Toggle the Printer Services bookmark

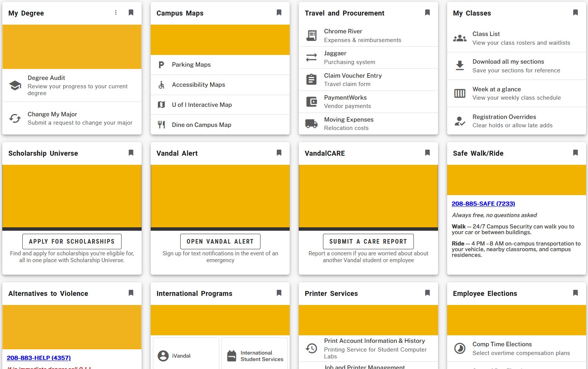(427, 293)
